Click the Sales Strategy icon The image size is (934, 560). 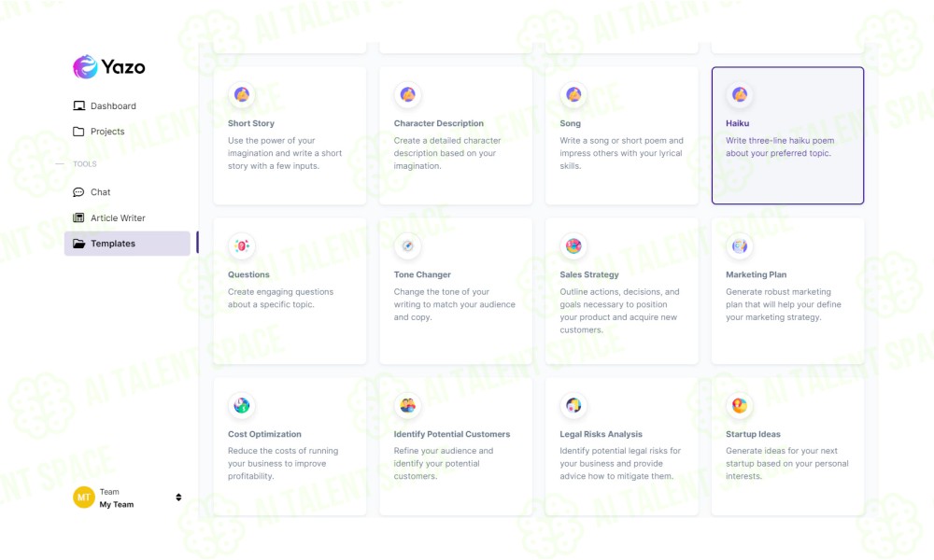[573, 245]
